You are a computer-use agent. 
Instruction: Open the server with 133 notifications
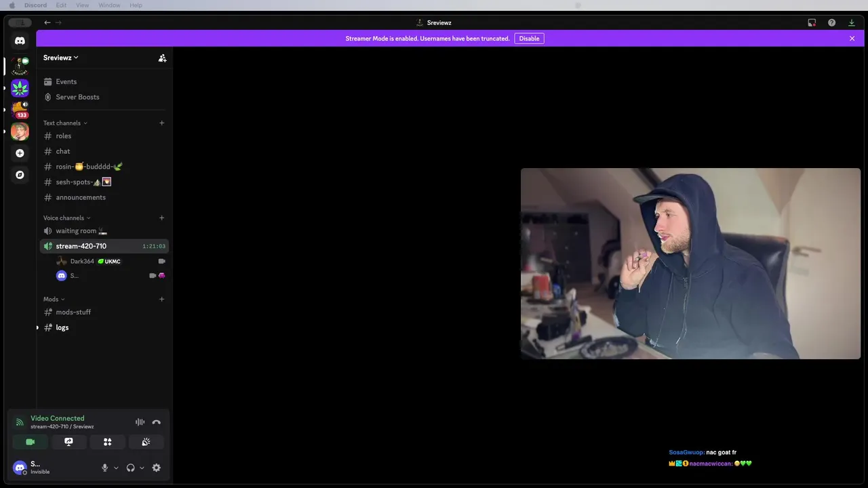pyautogui.click(x=20, y=110)
